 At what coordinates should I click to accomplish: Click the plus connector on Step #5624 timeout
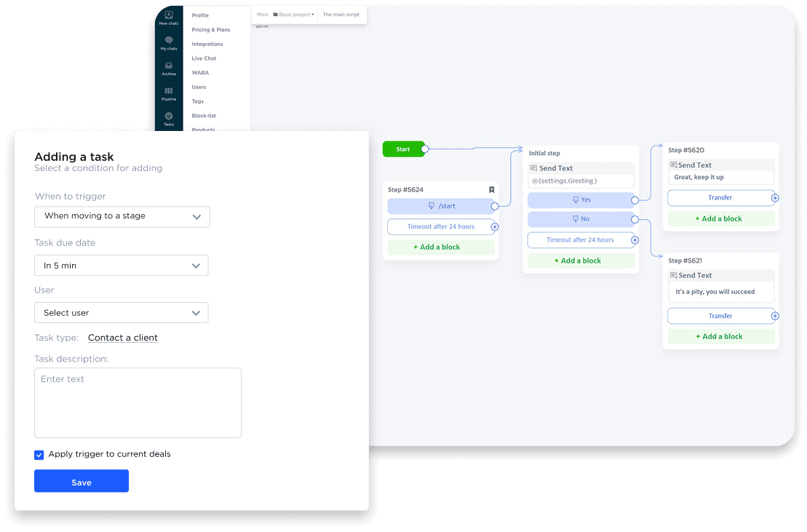[495, 227]
